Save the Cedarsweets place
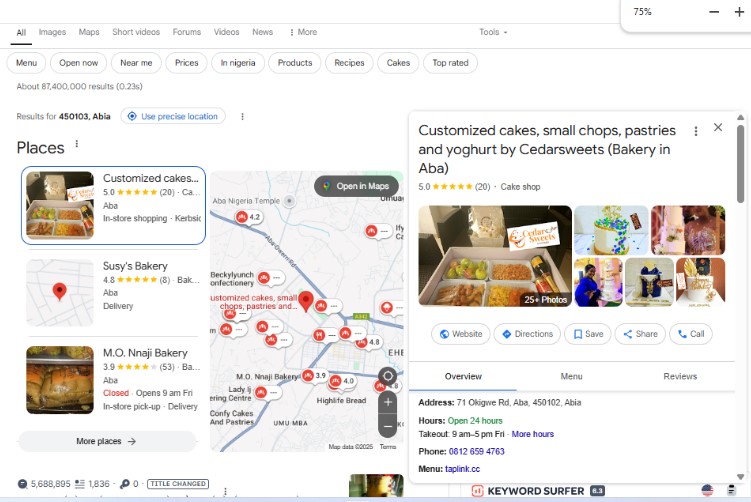The image size is (751, 502). click(588, 334)
